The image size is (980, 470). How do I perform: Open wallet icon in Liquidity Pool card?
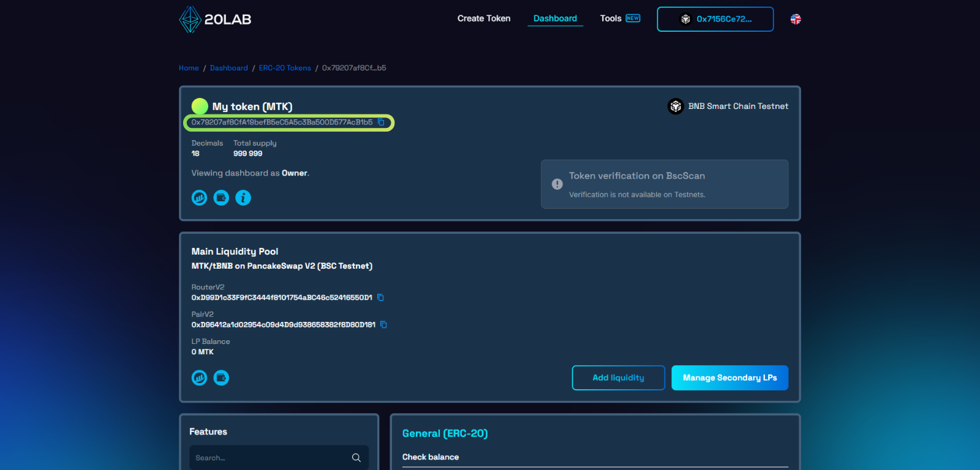pyautogui.click(x=221, y=378)
